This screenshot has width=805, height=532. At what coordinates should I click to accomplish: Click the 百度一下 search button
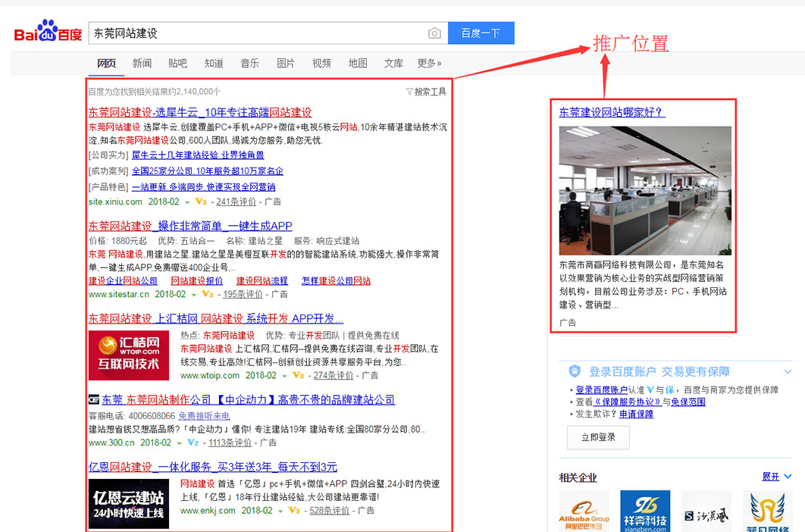point(481,33)
